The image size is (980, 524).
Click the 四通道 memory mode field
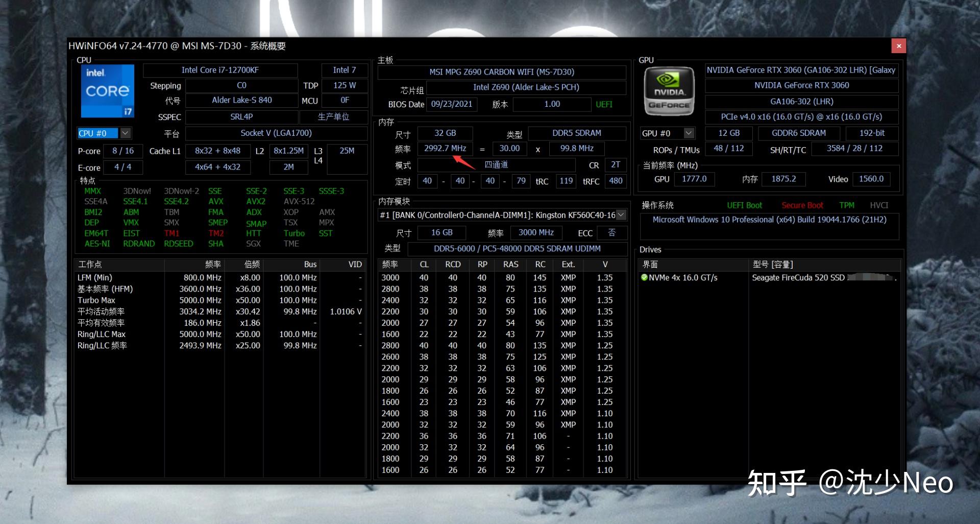[496, 165]
